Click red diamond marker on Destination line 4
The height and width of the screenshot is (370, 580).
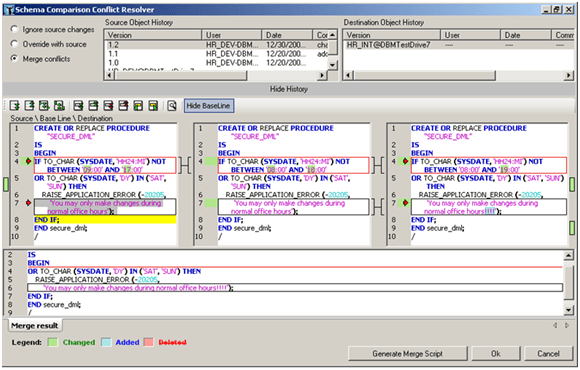405,161
